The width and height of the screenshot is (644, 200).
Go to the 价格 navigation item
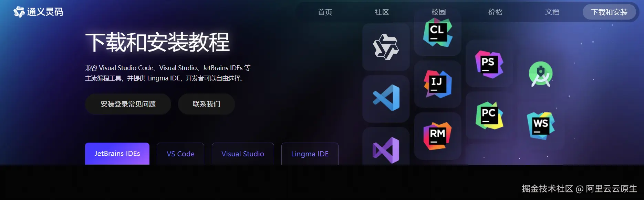pyautogui.click(x=496, y=12)
